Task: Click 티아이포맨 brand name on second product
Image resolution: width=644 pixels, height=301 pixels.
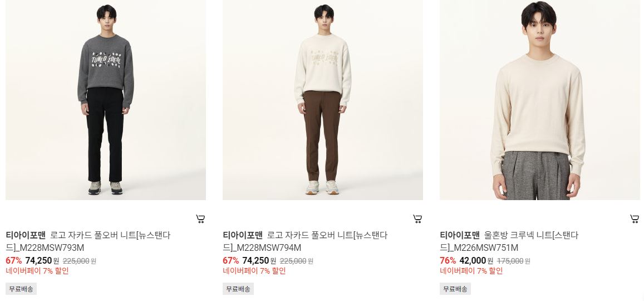Action: (x=242, y=235)
